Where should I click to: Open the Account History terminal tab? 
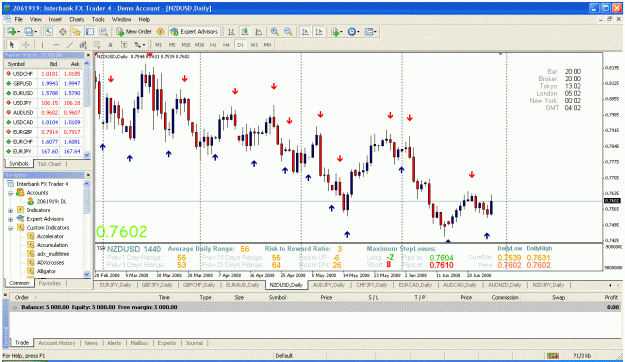coord(57,343)
